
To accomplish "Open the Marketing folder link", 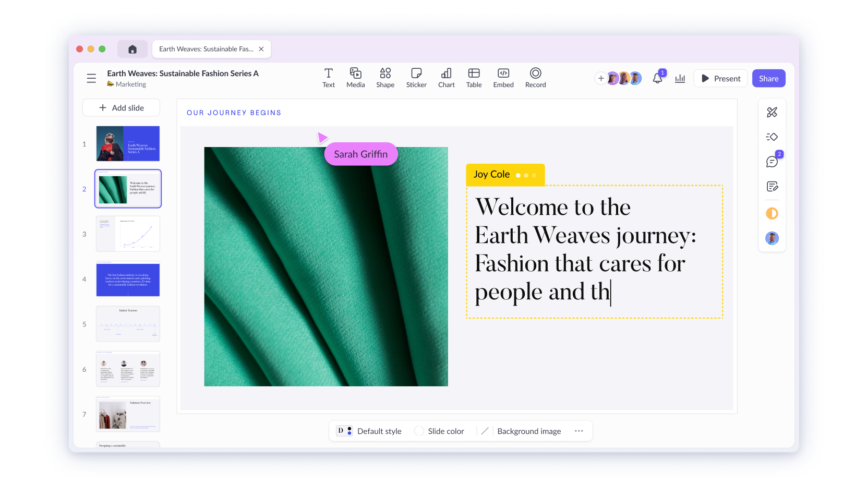I will [127, 84].
